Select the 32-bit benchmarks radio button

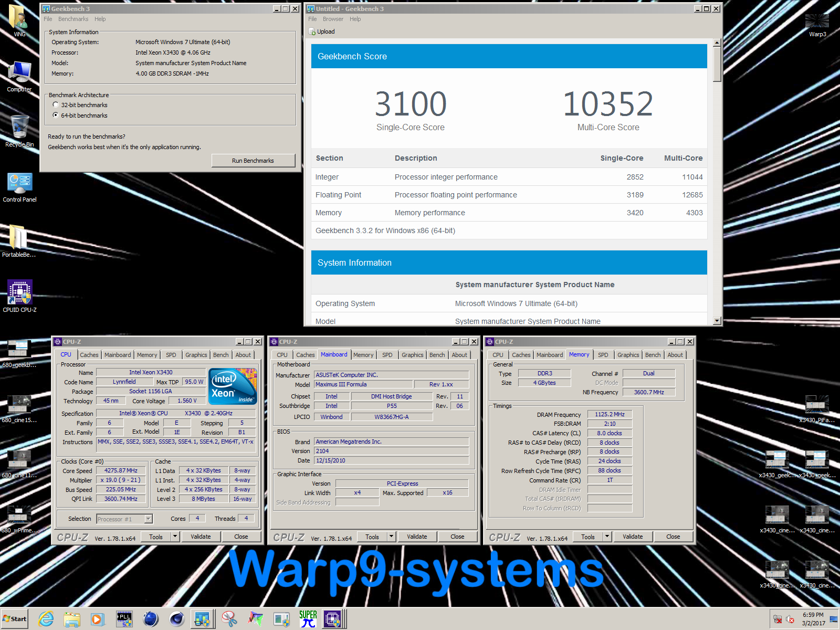point(56,105)
